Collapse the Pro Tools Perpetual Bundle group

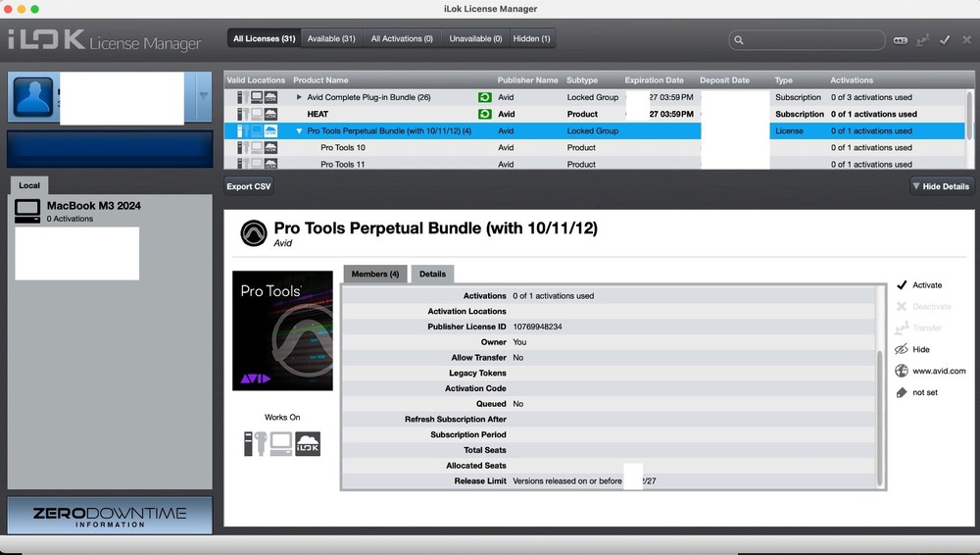click(x=300, y=131)
